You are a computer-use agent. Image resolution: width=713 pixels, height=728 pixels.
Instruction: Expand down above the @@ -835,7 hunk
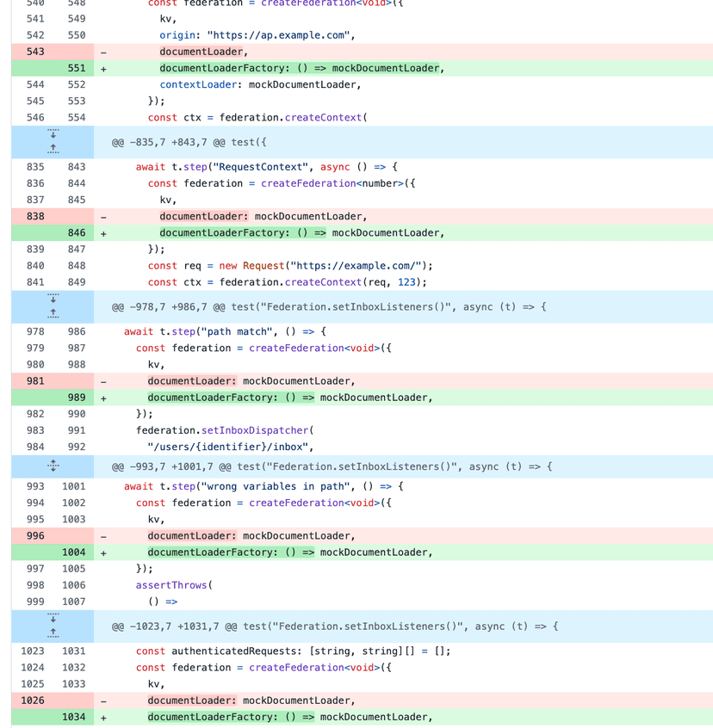[x=53, y=134]
